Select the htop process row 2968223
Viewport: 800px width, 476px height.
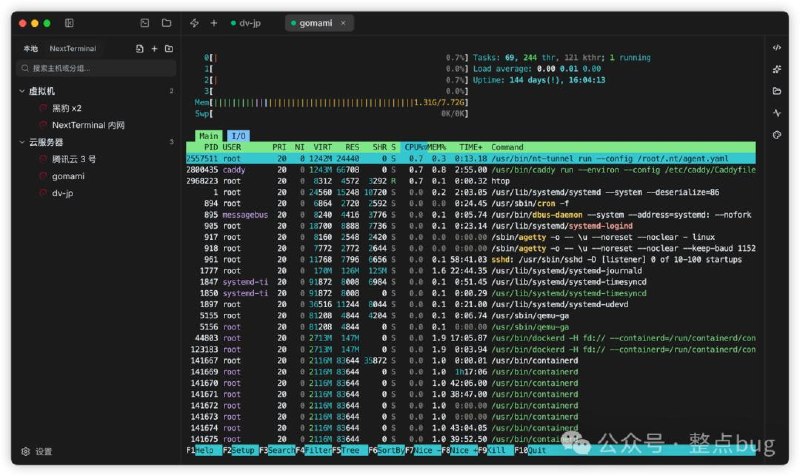[x=471, y=181]
